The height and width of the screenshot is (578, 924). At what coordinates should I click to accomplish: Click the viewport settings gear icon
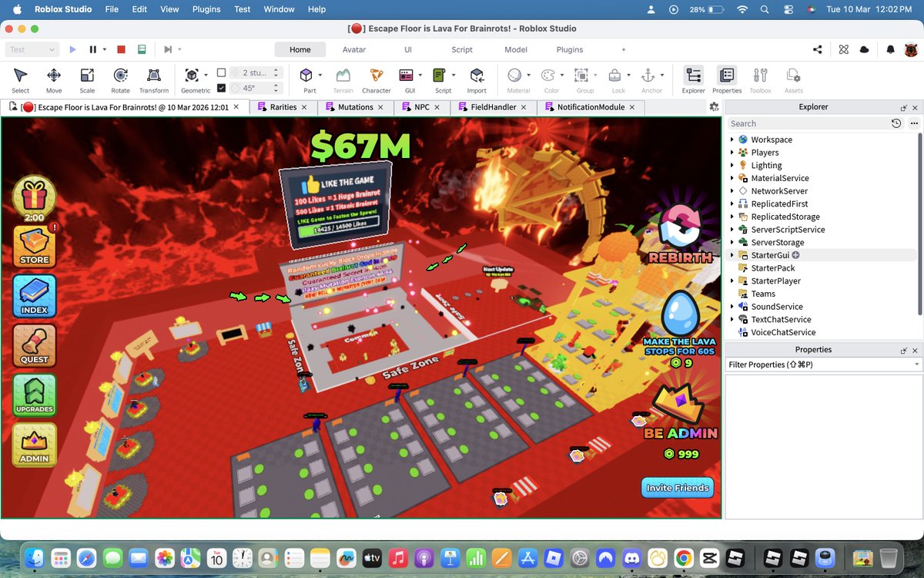tap(715, 107)
